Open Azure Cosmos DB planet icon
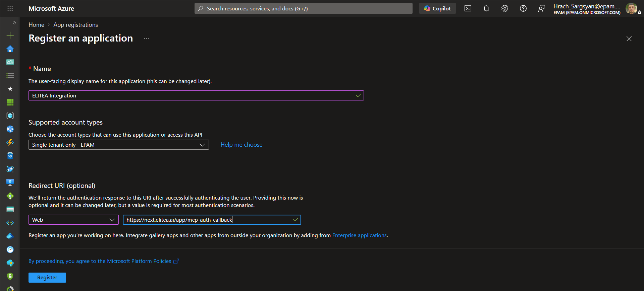The height and width of the screenshot is (291, 644). (10, 169)
